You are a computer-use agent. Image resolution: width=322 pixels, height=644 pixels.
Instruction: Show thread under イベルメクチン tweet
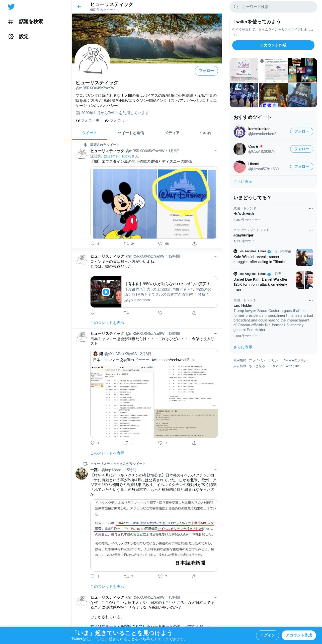(107, 587)
